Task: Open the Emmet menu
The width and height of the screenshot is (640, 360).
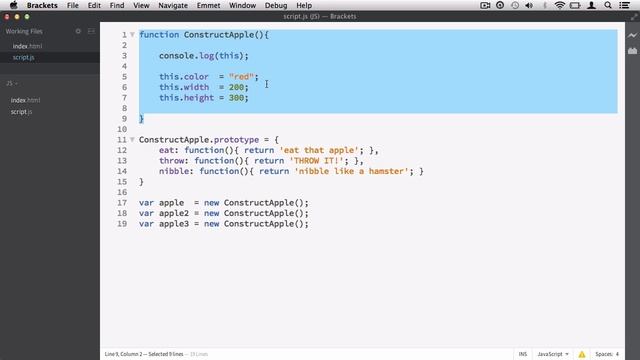Action: pos(208,5)
